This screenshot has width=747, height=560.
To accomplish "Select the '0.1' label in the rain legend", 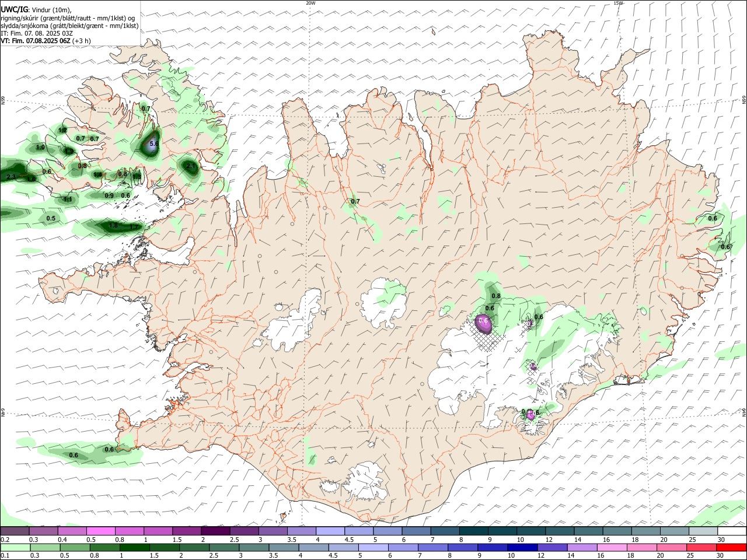I will (5, 555).
